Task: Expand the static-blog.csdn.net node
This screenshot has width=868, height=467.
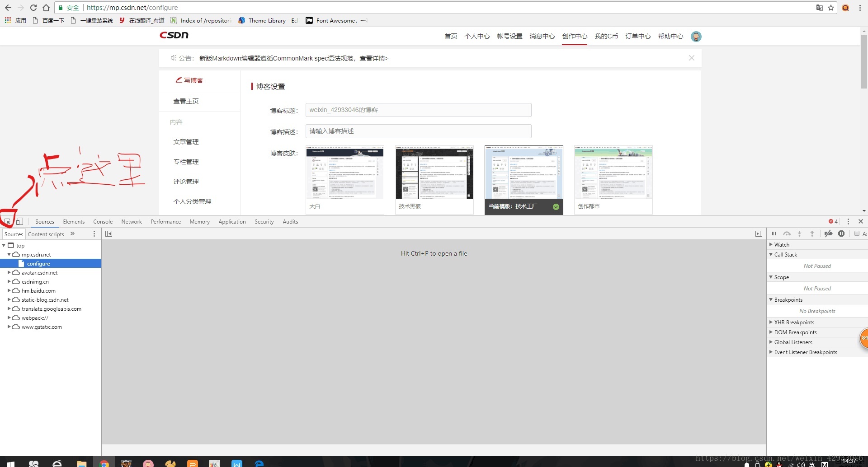Action: click(9, 299)
